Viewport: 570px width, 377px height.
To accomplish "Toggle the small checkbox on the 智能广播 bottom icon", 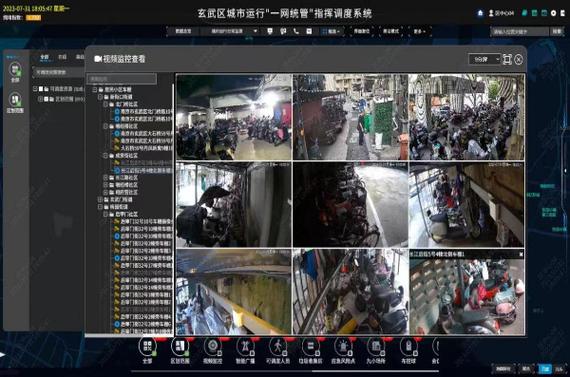I will 252,353.
